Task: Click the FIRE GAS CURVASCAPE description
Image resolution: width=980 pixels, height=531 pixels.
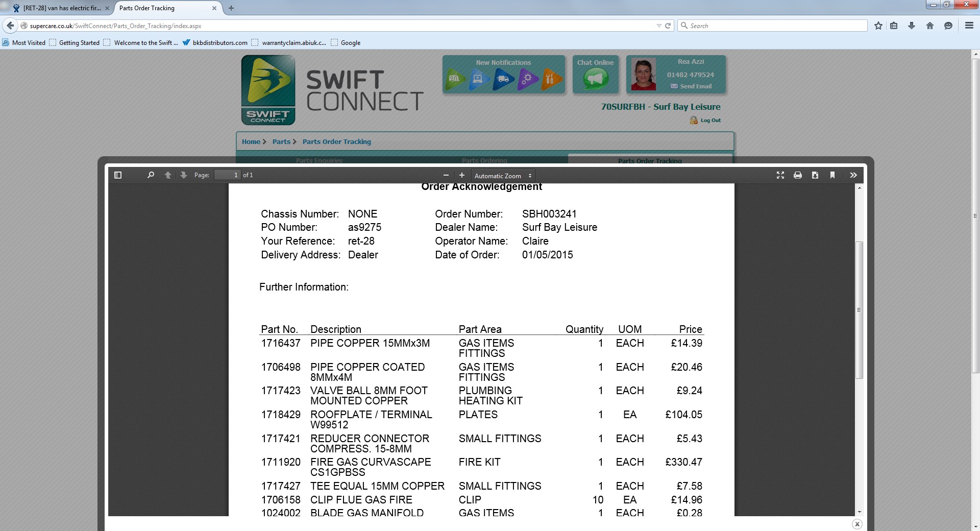Action: [x=371, y=467]
